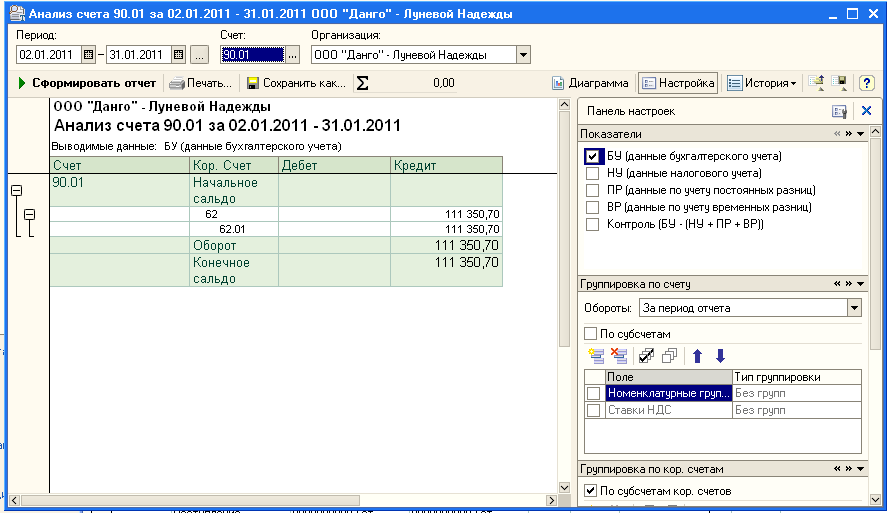The width and height of the screenshot is (887, 513).
Task: Open calendar picker for end date
Action: tap(178, 55)
